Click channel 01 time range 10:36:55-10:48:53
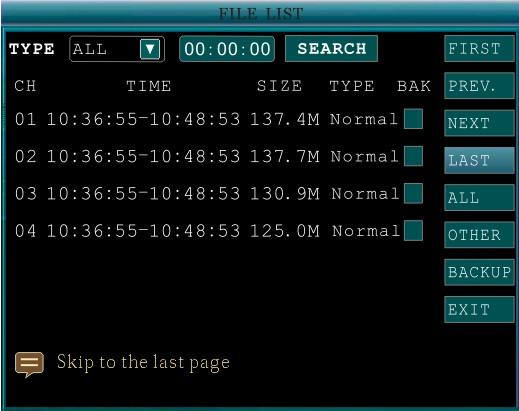Screen dimensions: 519x411 click(x=143, y=119)
